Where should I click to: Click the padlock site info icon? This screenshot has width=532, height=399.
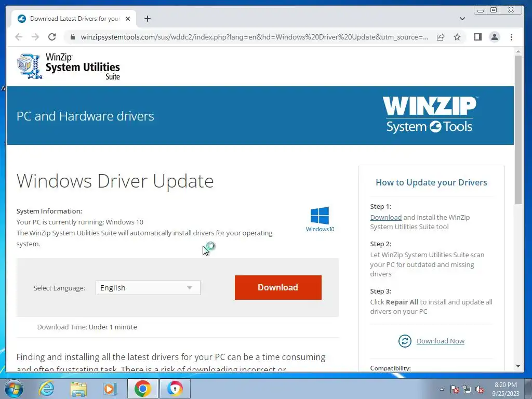point(73,37)
